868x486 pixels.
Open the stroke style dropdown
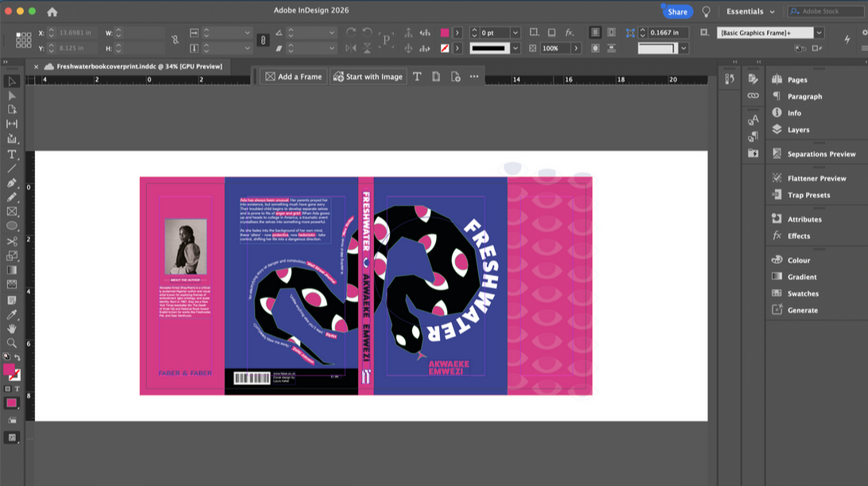516,49
